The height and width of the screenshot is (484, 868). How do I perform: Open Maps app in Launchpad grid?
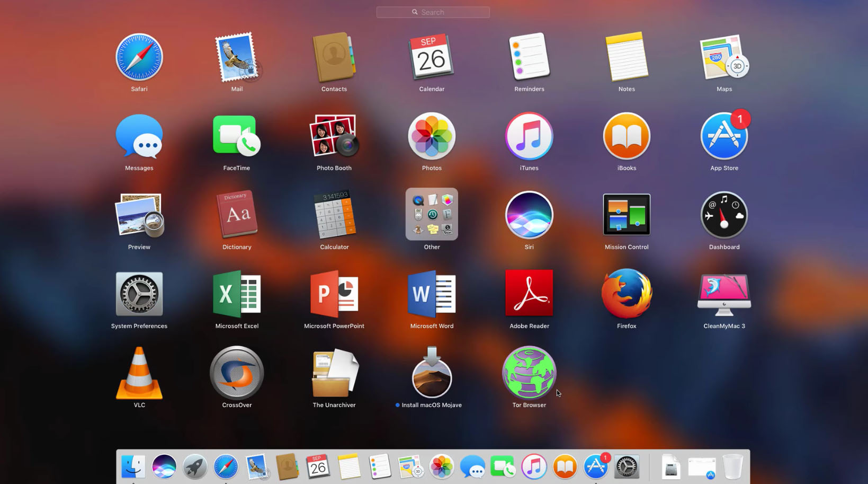click(x=724, y=57)
